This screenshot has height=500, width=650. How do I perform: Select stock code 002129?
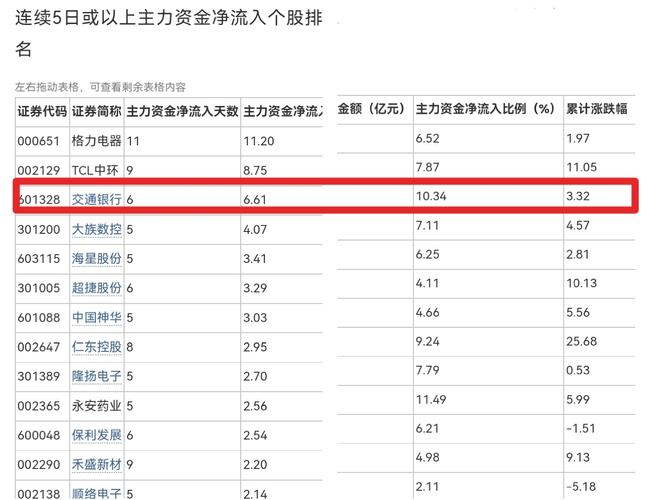tap(39, 170)
